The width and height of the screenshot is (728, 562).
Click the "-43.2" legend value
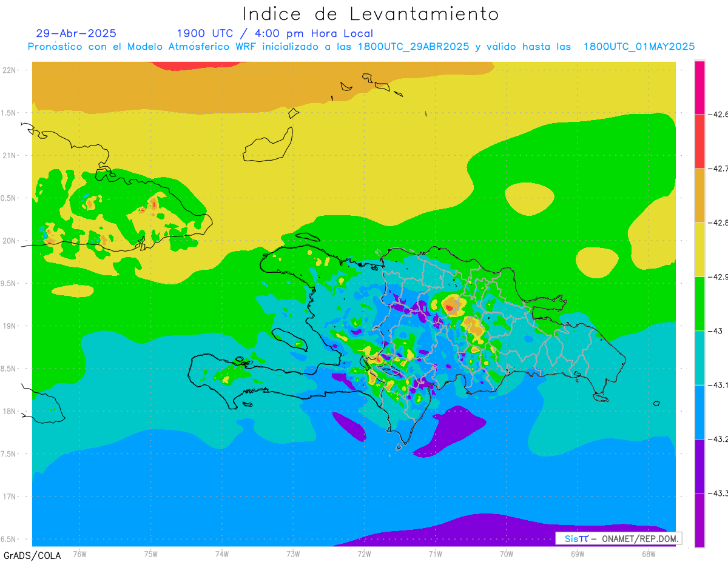pos(719,439)
